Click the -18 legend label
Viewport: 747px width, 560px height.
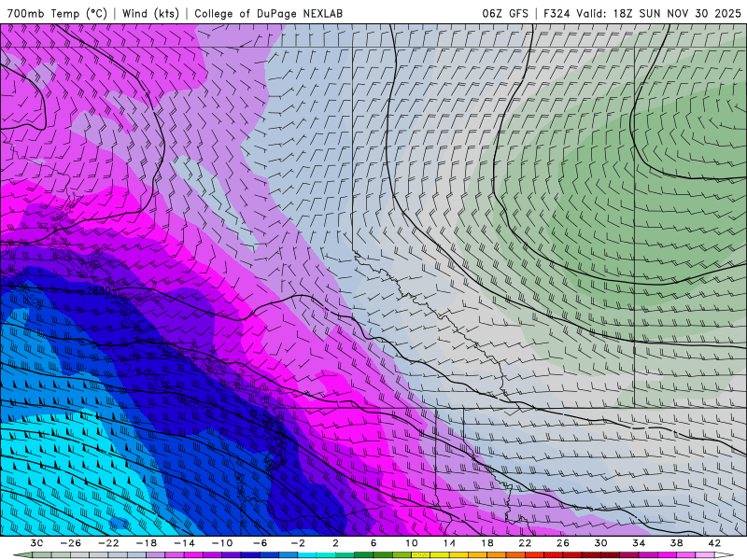pyautogui.click(x=147, y=543)
